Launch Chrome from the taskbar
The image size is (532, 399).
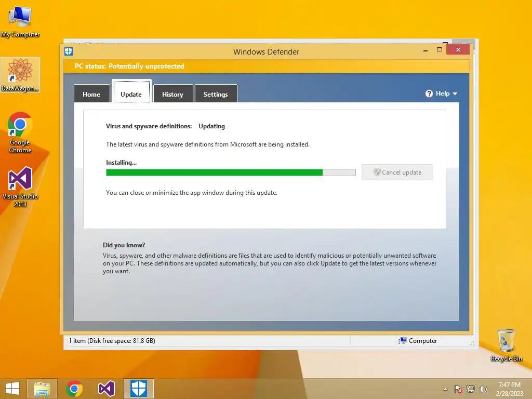(x=74, y=389)
